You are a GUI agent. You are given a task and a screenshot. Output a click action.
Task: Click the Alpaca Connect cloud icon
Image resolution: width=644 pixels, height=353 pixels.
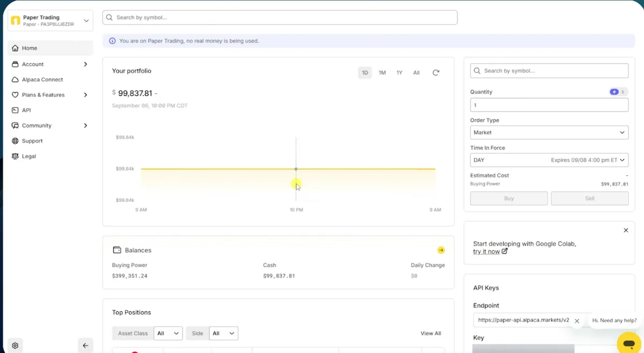coord(15,80)
